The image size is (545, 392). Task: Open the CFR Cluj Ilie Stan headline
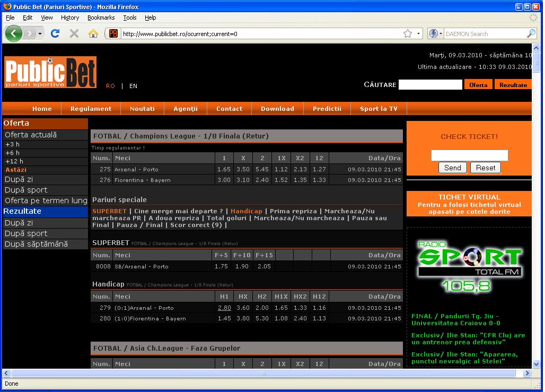[468, 339]
